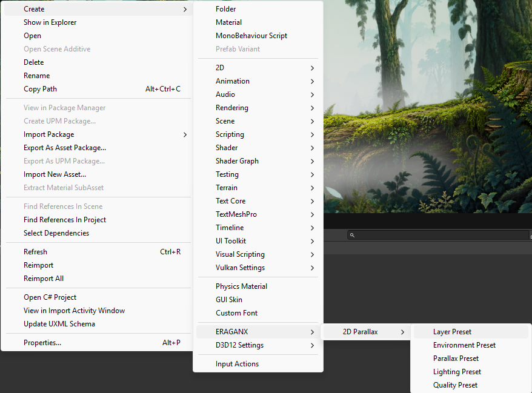
Task: Open the Text Core submenu
Action: point(258,201)
